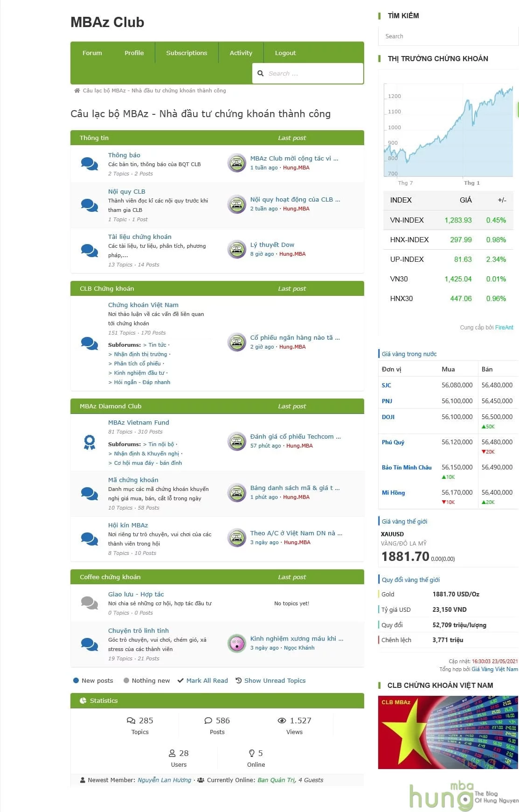Open the Kinh nghiệm đầu tư subforum

tap(139, 373)
